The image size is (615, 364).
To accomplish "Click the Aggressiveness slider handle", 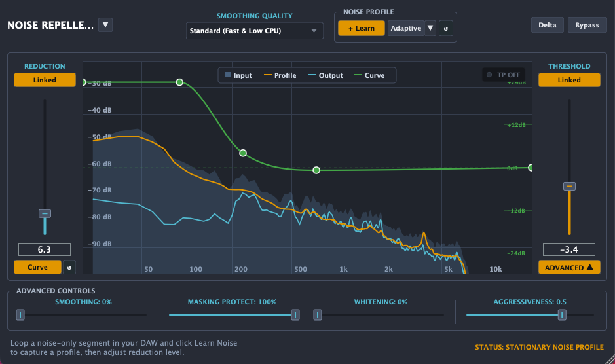I will point(562,315).
